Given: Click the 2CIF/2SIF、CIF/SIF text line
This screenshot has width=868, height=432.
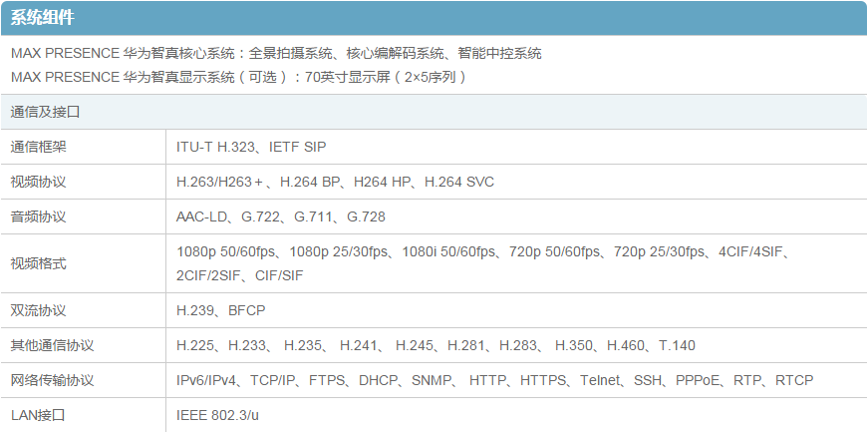Looking at the screenshot, I should pos(240,275).
